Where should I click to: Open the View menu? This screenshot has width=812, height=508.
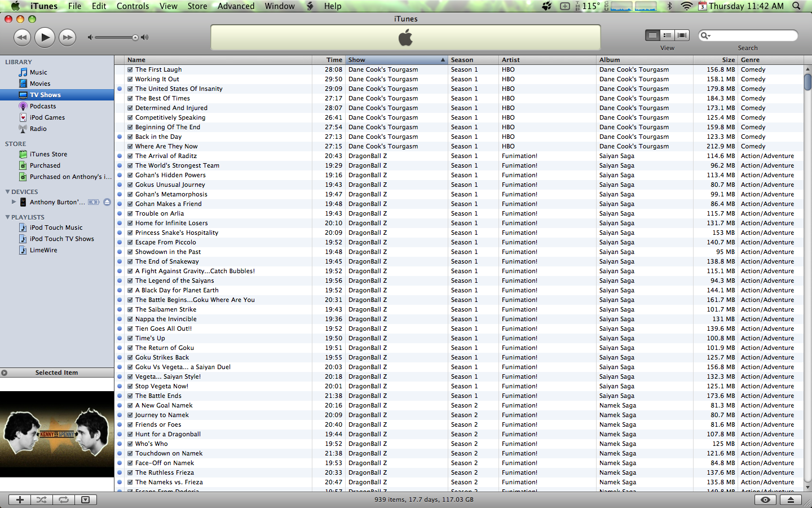pyautogui.click(x=168, y=6)
